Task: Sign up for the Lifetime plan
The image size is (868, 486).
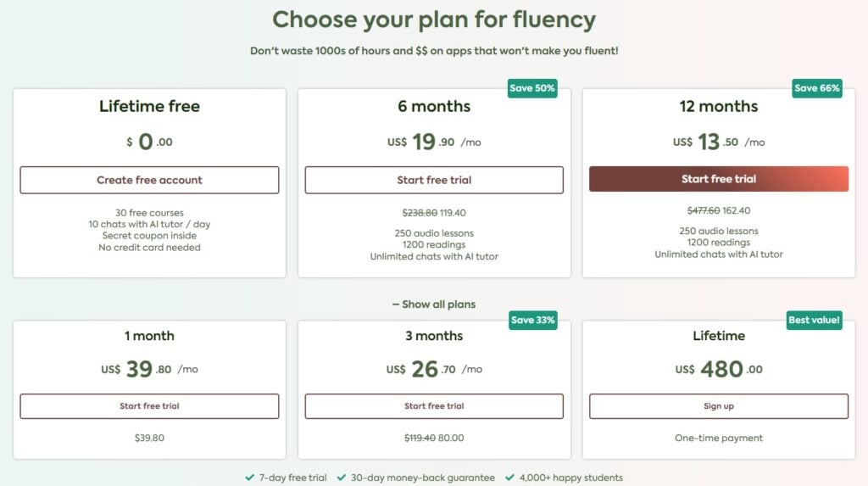Action: (719, 406)
